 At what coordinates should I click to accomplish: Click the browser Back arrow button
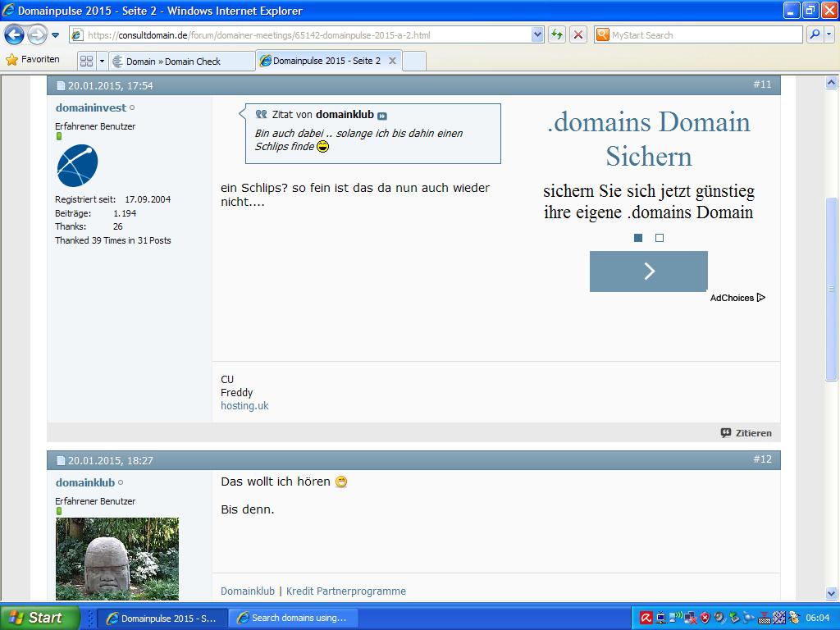(x=14, y=35)
